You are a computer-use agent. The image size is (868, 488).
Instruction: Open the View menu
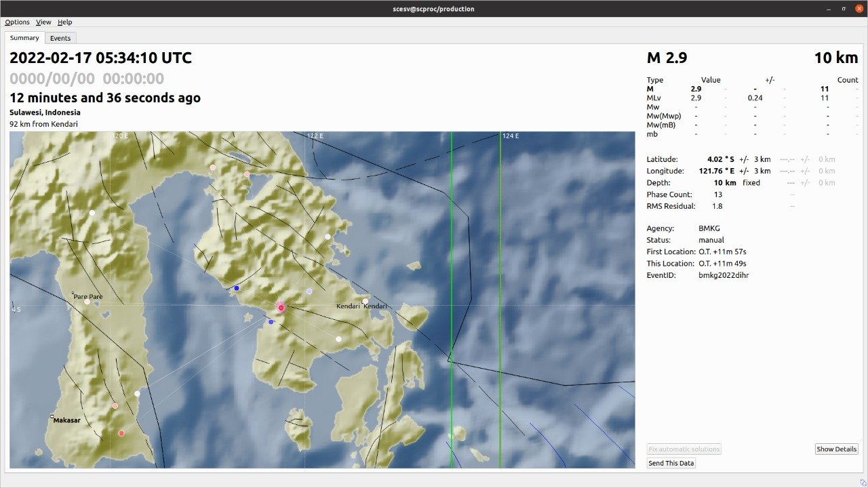click(x=43, y=22)
